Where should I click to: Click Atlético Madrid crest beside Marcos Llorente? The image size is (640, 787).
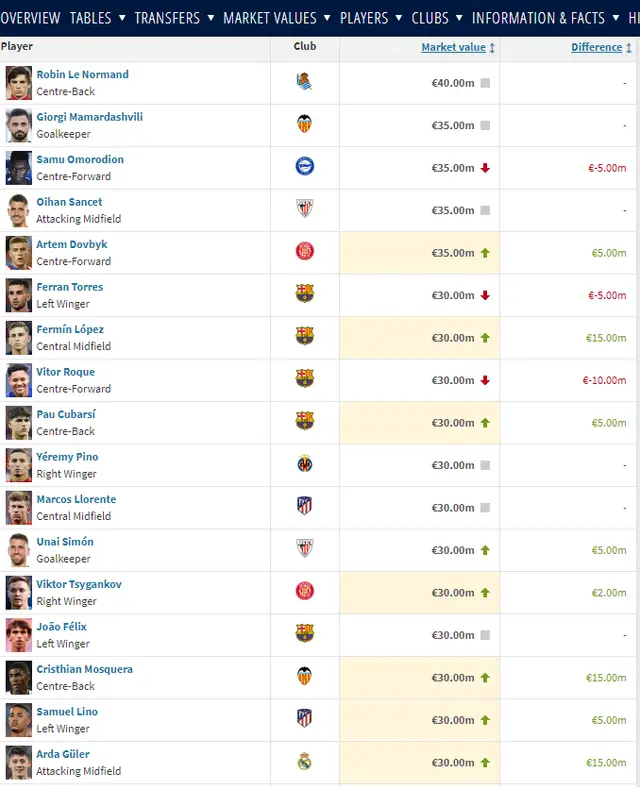coord(304,506)
